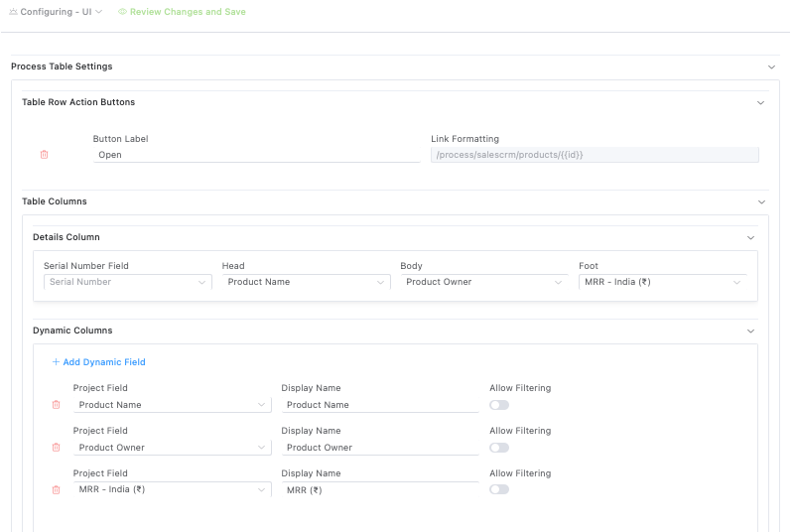The height and width of the screenshot is (532, 795).
Task: Click the Table Row Action Buttons heading
Action: 78,102
